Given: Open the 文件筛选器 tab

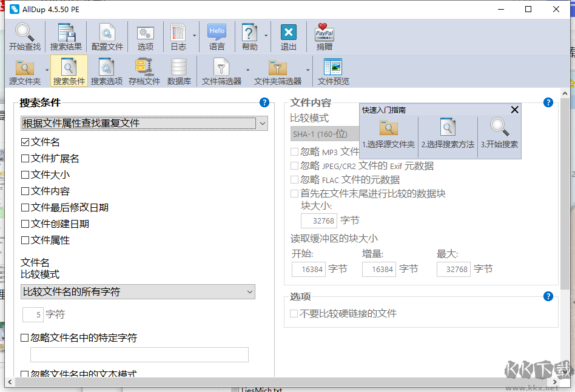Looking at the screenshot, I should tap(221, 71).
